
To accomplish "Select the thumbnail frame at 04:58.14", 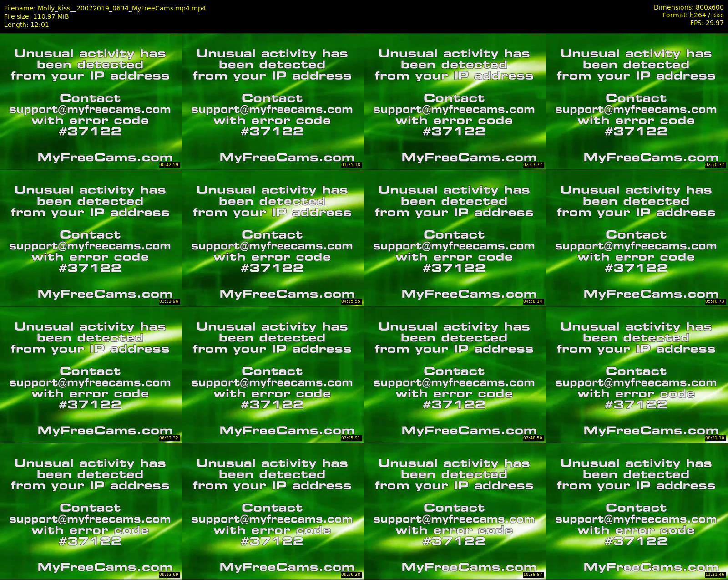I will point(455,238).
